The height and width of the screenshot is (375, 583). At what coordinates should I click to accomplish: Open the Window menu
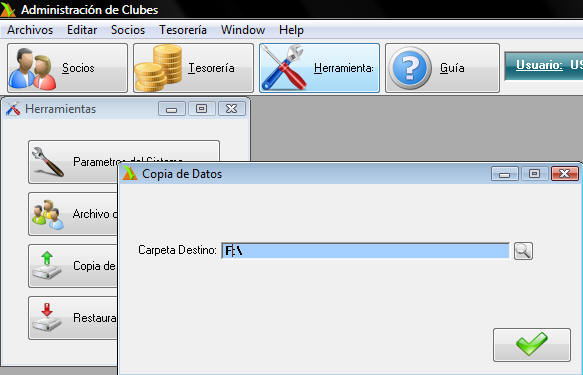tap(243, 30)
